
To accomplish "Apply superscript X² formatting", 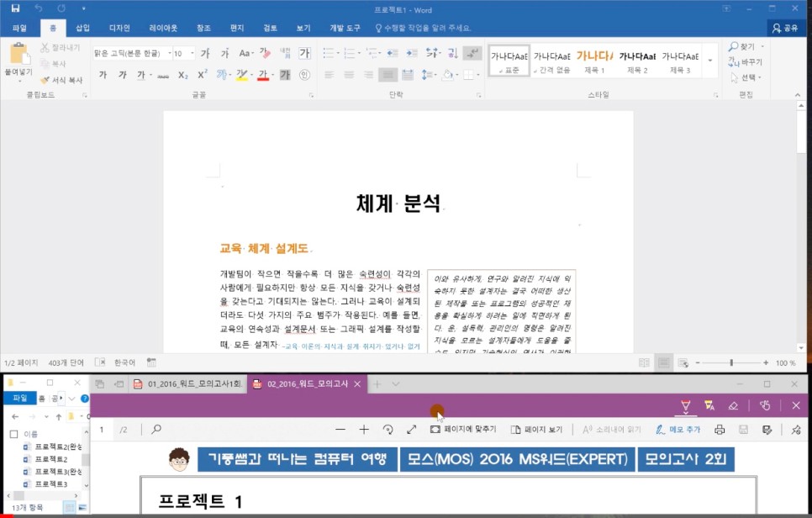I will (203, 75).
